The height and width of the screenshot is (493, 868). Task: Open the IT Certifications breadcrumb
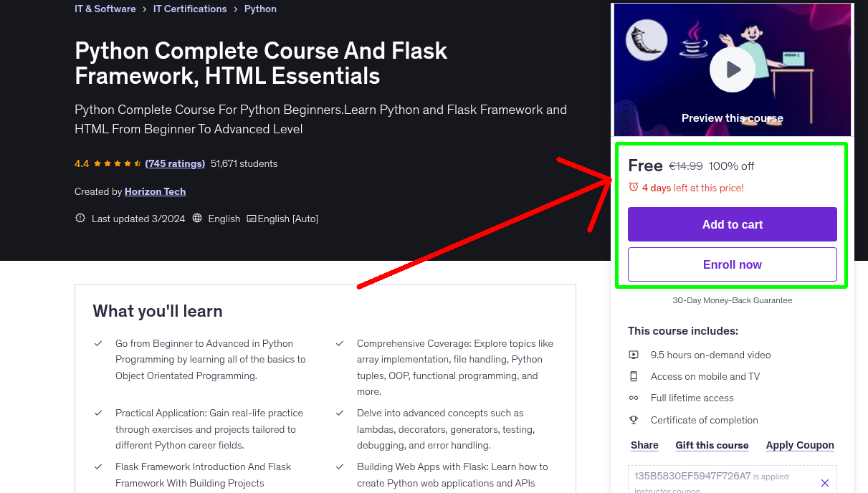190,9
